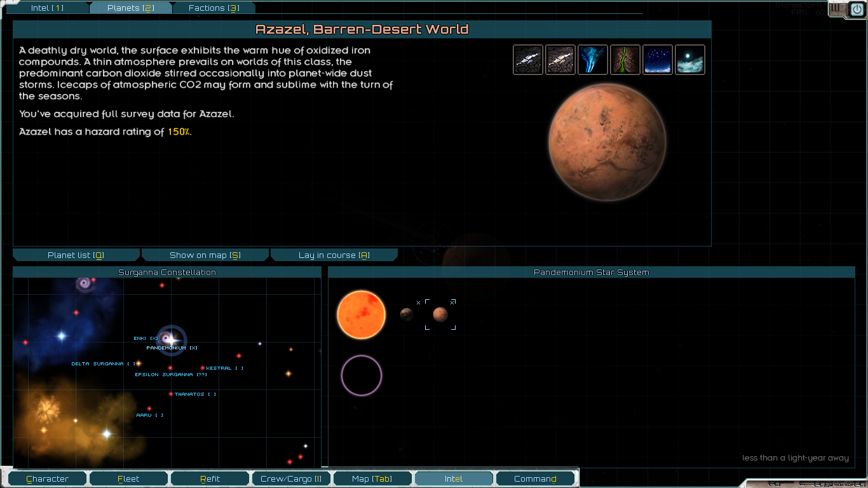Click the moonlit clouds condition icon
Viewport: 868px width, 488px height.
(690, 60)
